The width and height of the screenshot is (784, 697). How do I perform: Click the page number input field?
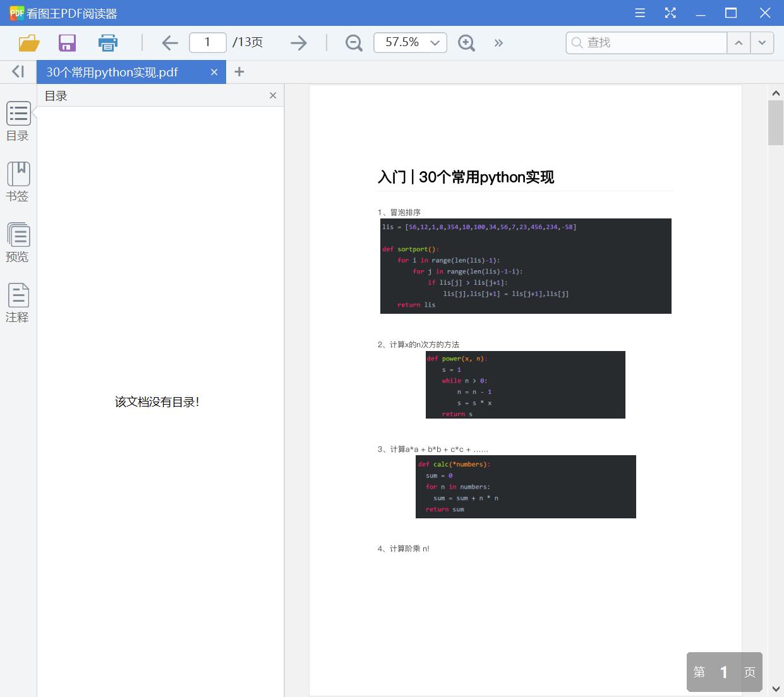(x=207, y=42)
